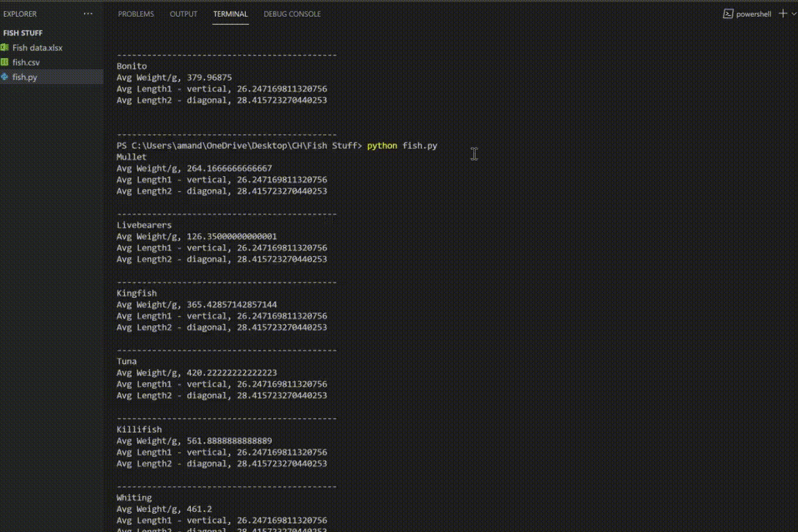798x532 pixels.
Task: Click the 'Mullet' output line
Action: 132,157
